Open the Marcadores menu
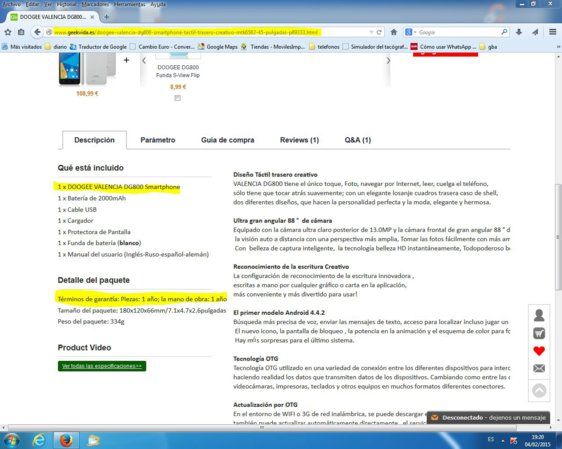The width and height of the screenshot is (562, 449). pos(95,4)
